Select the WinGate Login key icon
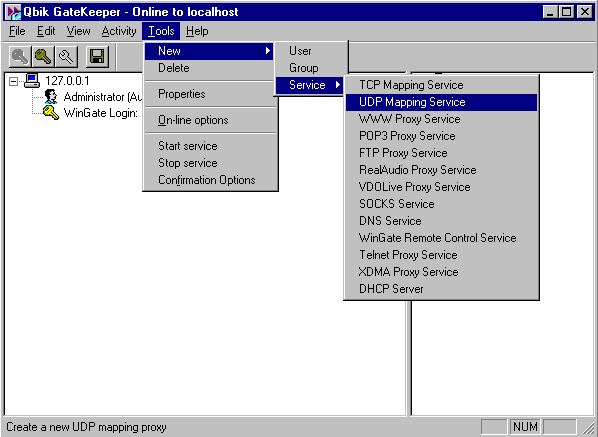The height and width of the screenshot is (437, 598). 51,113
